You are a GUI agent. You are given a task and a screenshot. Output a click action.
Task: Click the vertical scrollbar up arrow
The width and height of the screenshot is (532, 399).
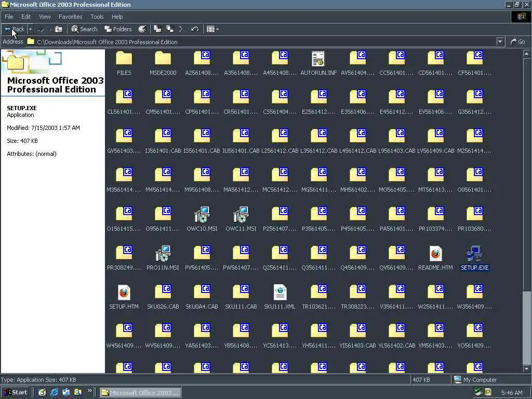pos(526,54)
